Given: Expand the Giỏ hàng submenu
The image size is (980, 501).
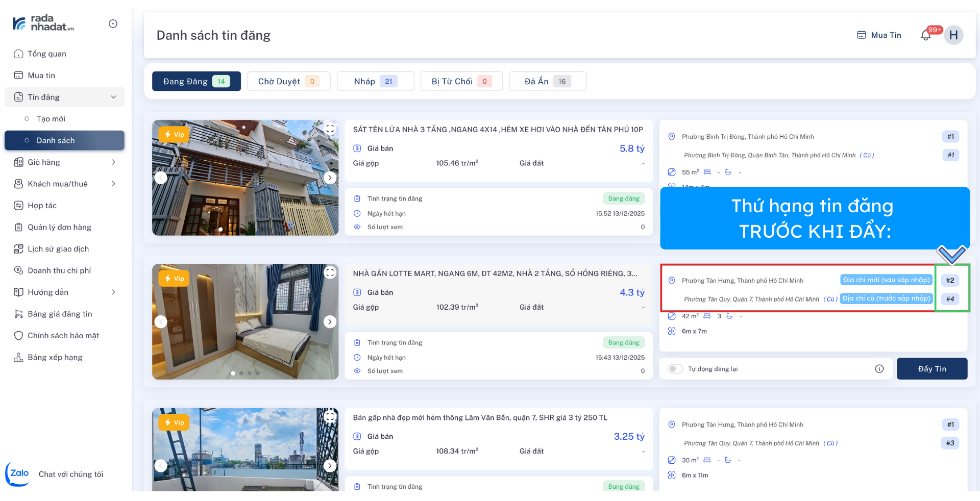Looking at the screenshot, I should point(113,162).
